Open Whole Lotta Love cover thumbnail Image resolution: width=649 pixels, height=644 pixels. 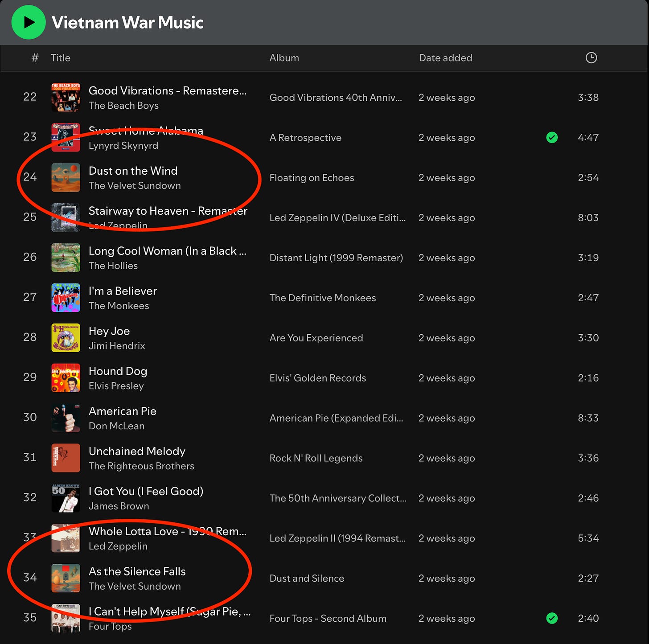tap(66, 538)
